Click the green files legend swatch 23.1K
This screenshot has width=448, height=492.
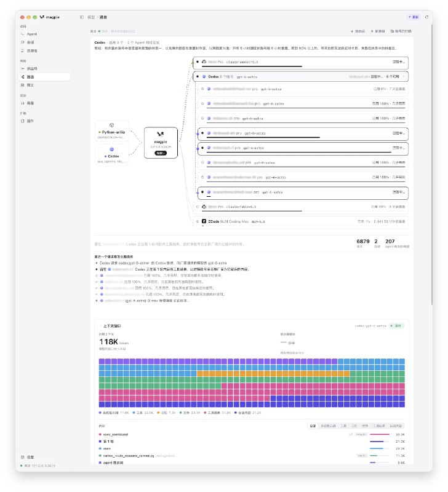click(x=180, y=413)
